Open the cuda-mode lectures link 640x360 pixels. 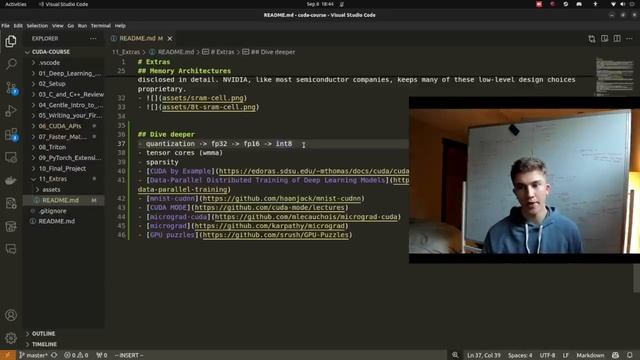(270, 208)
